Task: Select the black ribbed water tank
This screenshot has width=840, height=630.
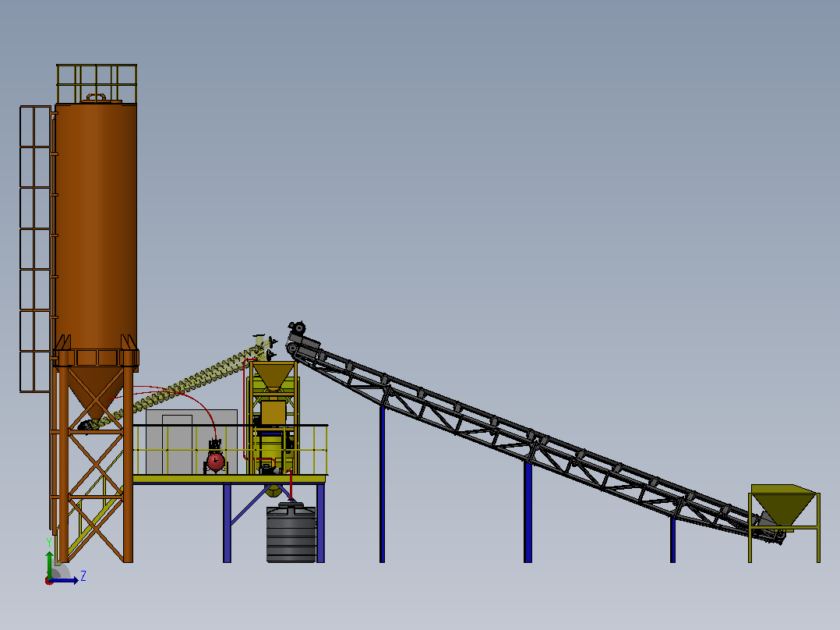Action: point(291,533)
